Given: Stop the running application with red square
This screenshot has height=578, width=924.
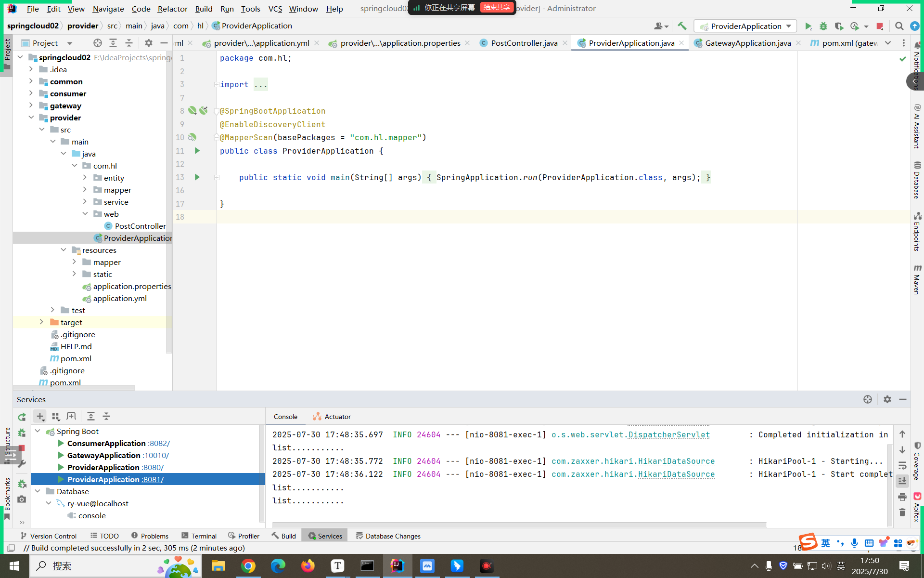Looking at the screenshot, I should pos(880,26).
